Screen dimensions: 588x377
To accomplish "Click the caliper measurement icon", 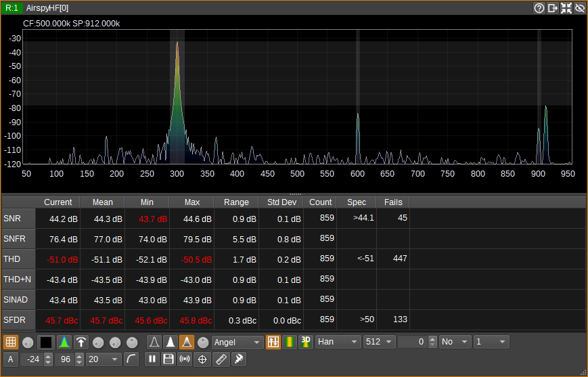I will coord(238,359).
